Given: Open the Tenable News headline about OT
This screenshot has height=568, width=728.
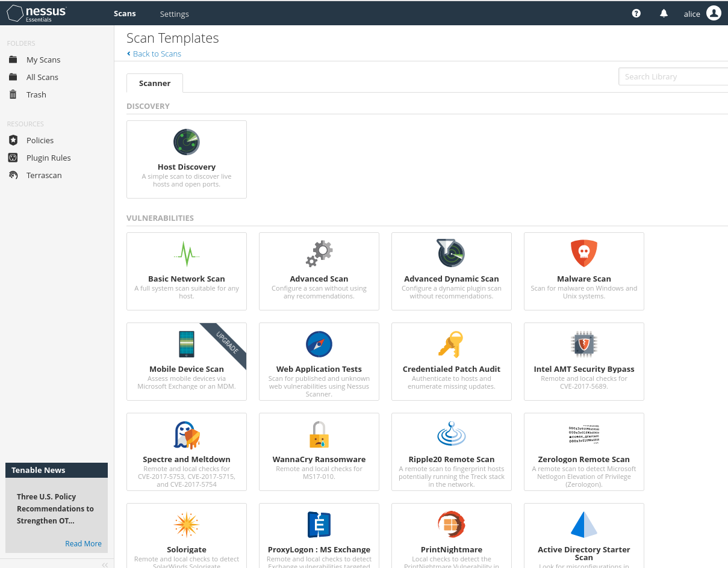Looking at the screenshot, I should pos(55,508).
